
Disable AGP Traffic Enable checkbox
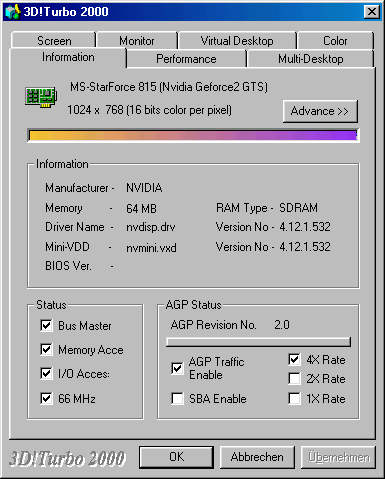(177, 368)
